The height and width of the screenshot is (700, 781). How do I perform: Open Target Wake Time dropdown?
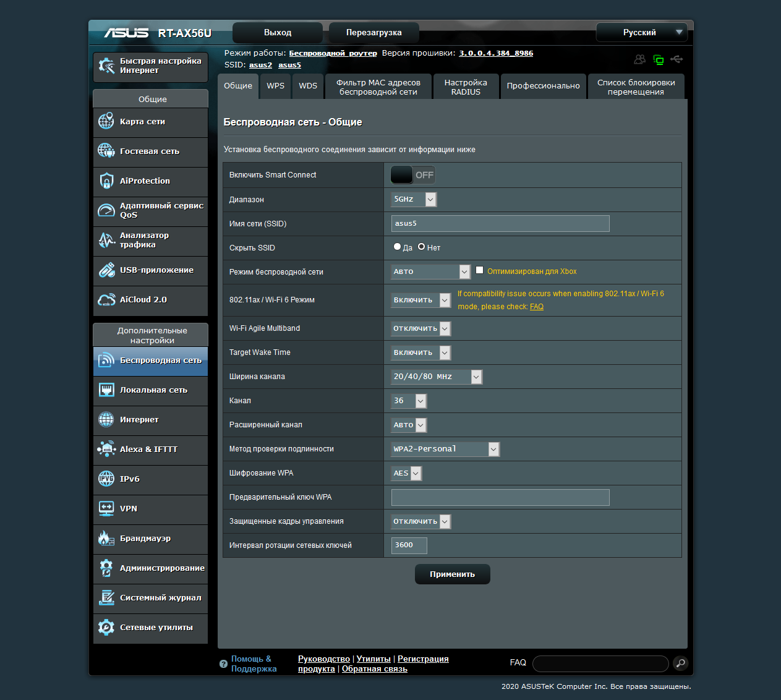(x=421, y=352)
